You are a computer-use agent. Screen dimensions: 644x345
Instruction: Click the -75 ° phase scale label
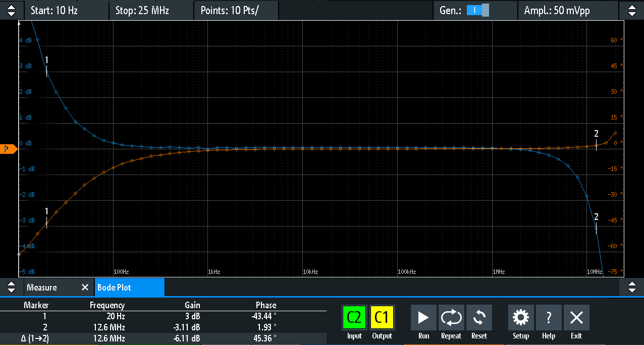(x=616, y=272)
